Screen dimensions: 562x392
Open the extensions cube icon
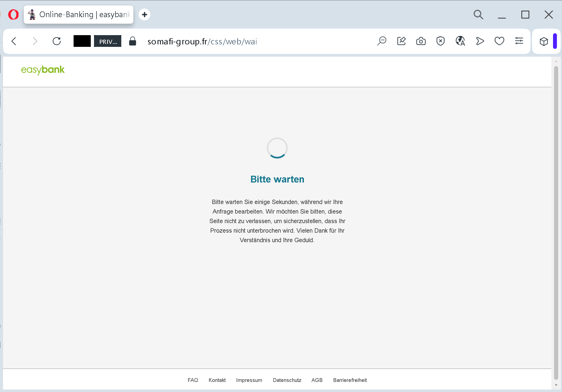(x=544, y=41)
